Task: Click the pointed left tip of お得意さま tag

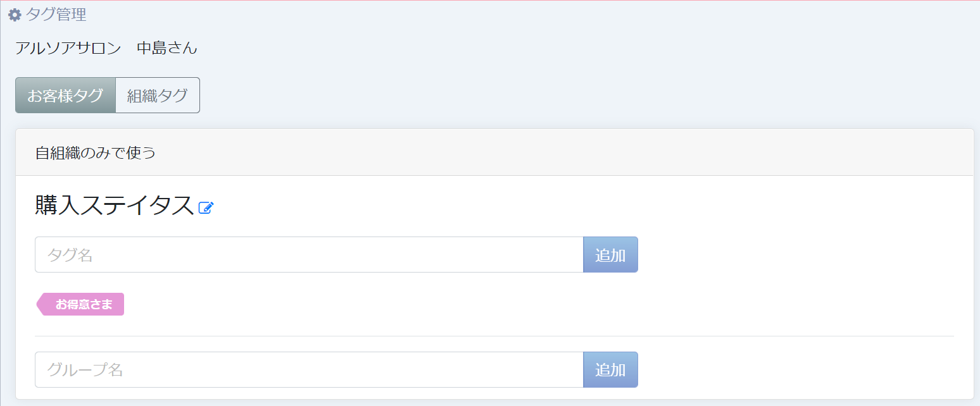Action: coord(40,304)
